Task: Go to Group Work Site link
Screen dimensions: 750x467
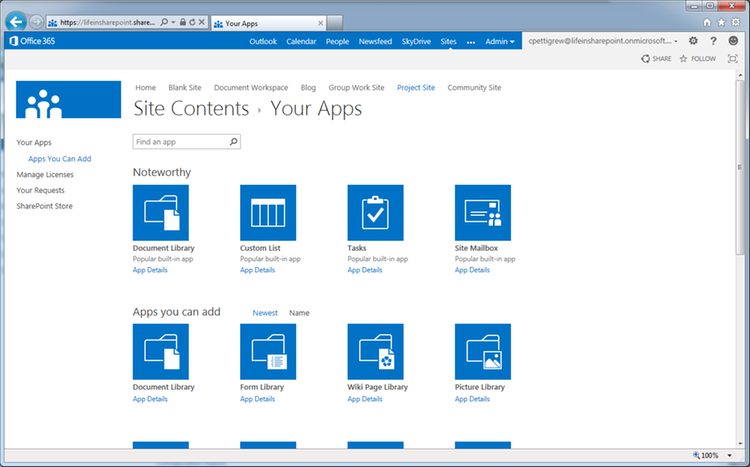Action: 356,88
